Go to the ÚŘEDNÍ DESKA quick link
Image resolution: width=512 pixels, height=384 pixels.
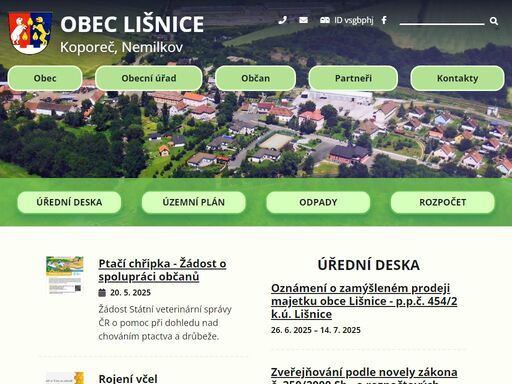(x=69, y=202)
